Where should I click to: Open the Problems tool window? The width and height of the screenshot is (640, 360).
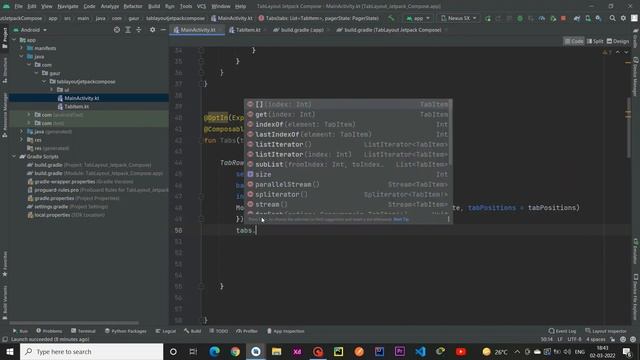(x=49, y=331)
